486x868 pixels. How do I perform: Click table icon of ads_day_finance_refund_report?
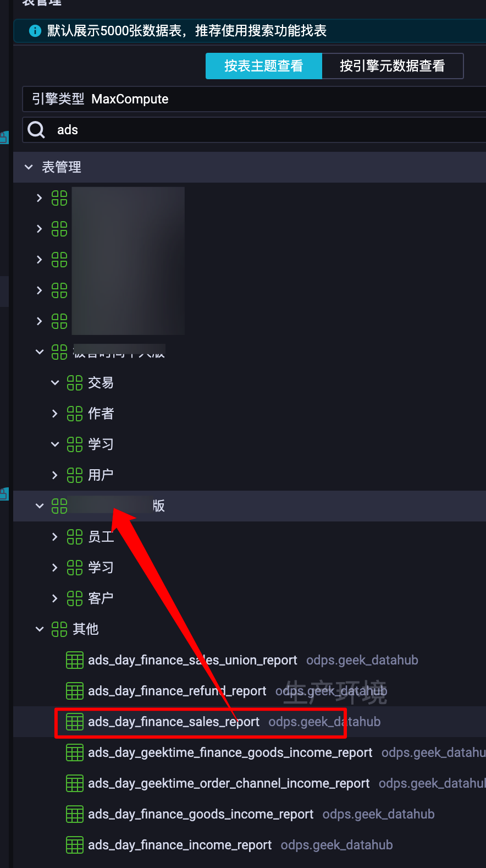tap(75, 691)
